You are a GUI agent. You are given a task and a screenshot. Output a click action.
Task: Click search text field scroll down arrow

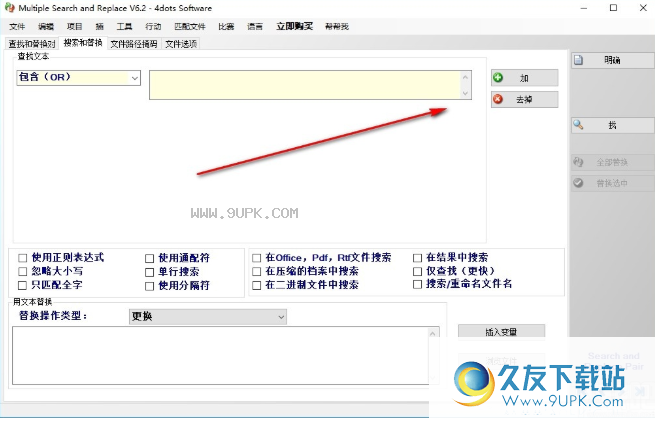[x=466, y=93]
